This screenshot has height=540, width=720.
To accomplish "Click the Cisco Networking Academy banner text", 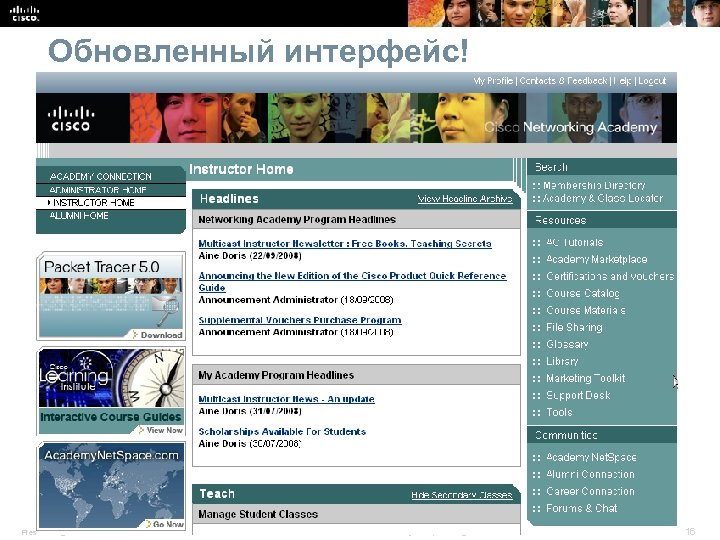I will 571,127.
